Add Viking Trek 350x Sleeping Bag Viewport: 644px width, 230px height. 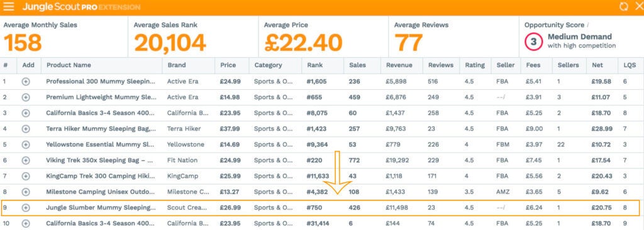26,161
